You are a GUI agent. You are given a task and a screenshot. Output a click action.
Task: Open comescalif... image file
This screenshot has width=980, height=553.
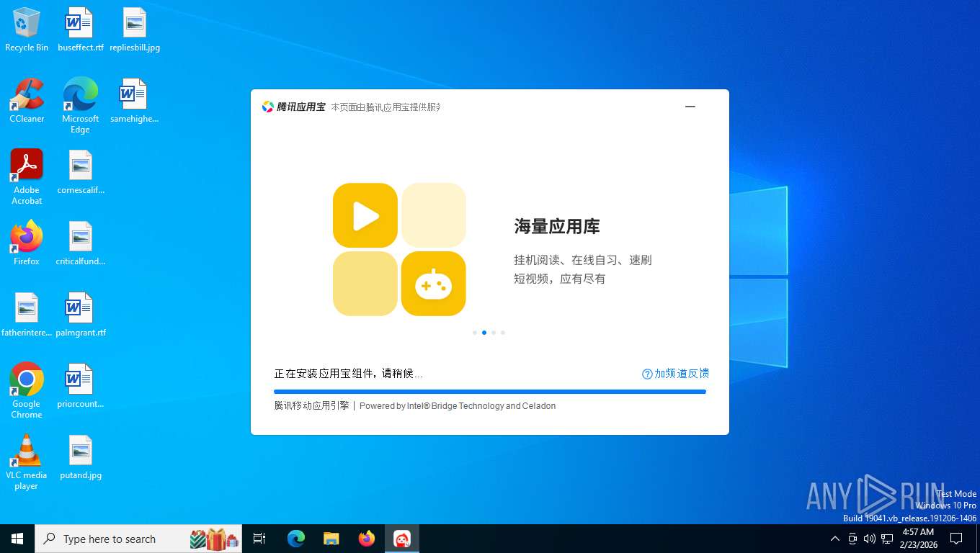(x=80, y=172)
